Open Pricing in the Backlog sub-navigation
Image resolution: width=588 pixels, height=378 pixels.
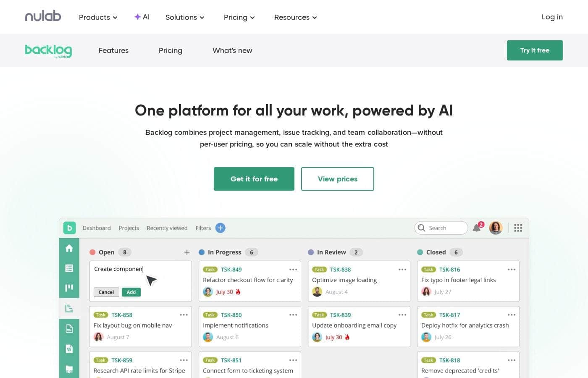coord(171,50)
